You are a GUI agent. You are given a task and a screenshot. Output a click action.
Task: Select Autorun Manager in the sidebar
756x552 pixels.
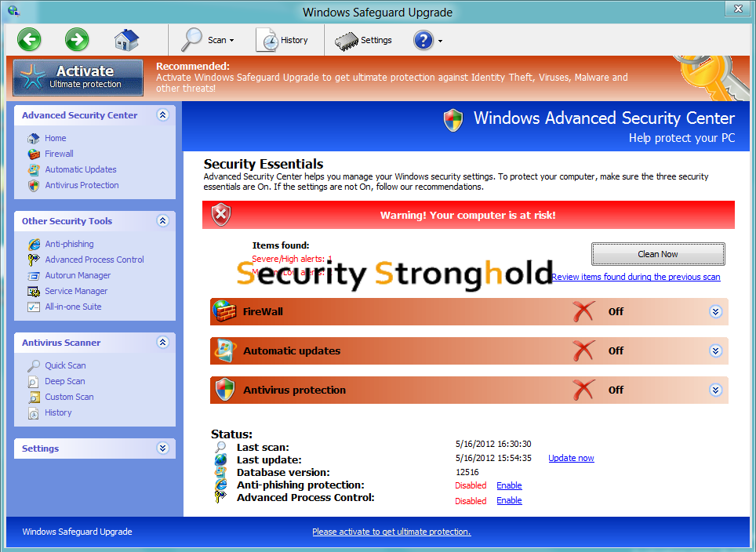pos(78,275)
